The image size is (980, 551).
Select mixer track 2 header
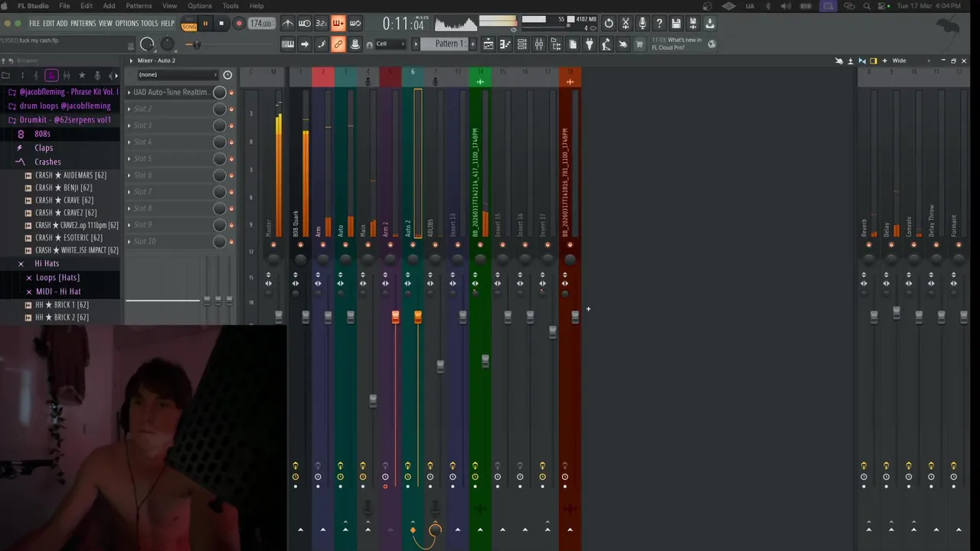pos(322,77)
